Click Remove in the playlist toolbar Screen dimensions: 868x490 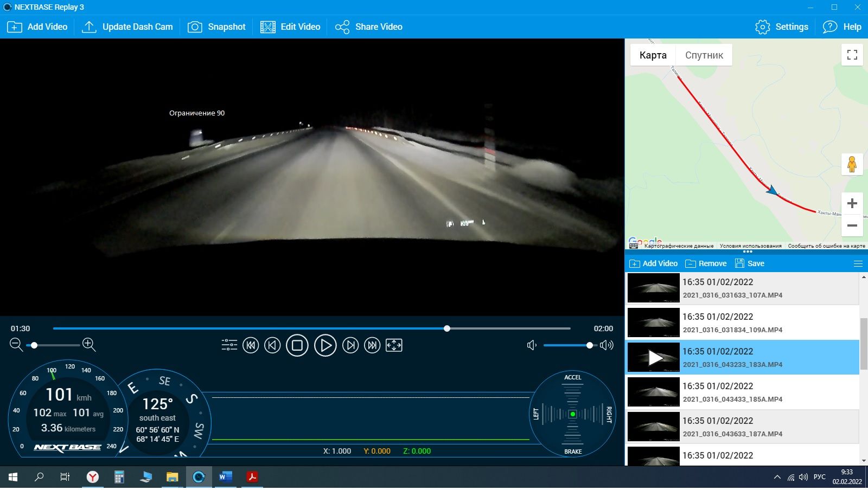[x=706, y=263]
